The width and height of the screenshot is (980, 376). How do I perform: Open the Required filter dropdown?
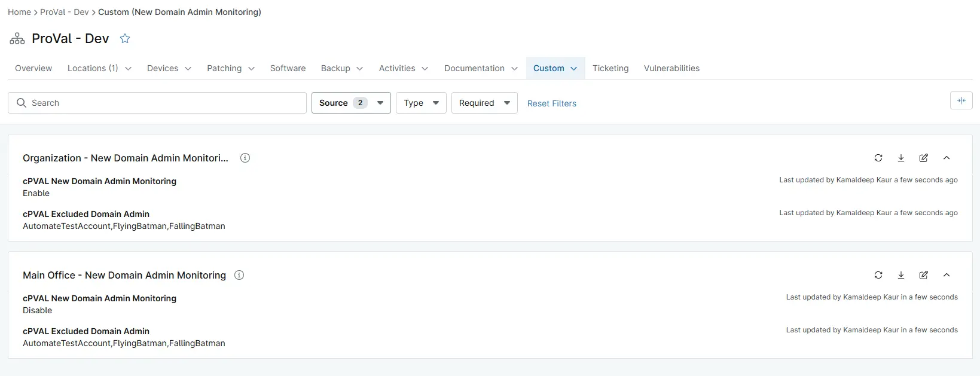point(484,103)
